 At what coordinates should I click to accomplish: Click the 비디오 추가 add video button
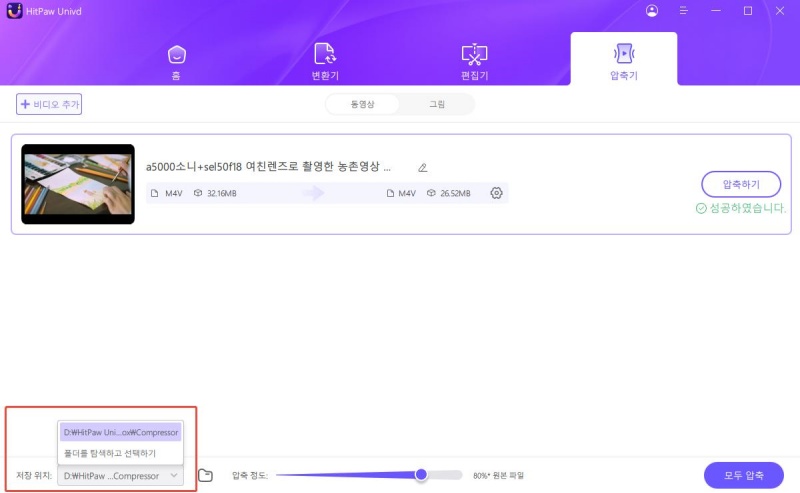[x=49, y=104]
